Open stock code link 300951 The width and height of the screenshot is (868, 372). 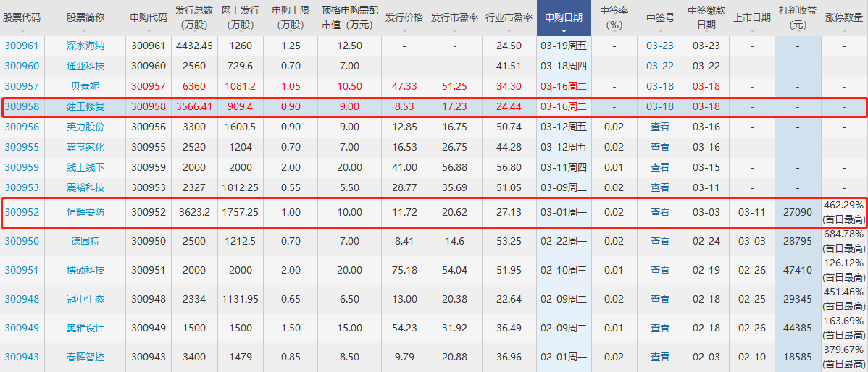(22, 270)
